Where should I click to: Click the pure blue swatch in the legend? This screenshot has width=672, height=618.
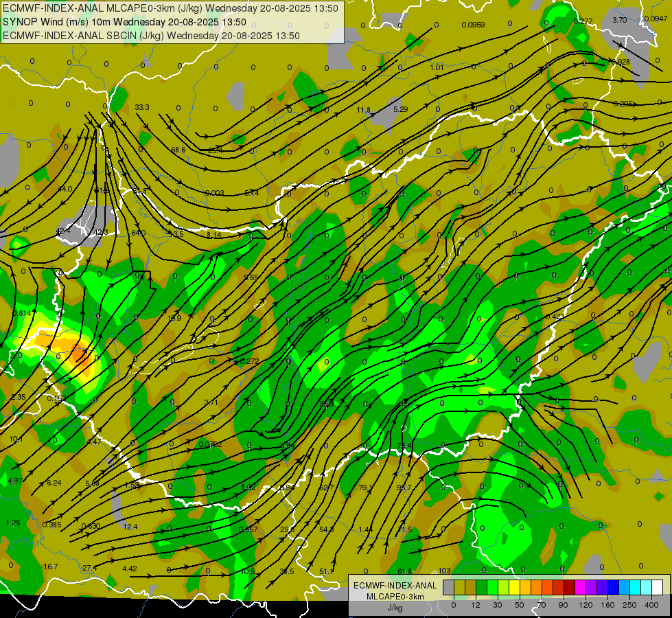[614, 588]
